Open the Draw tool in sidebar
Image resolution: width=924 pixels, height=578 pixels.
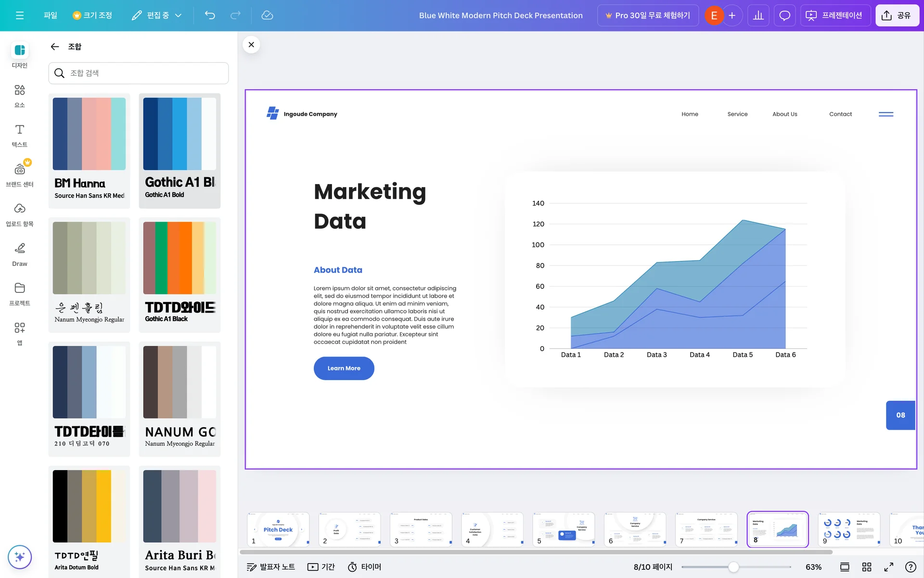coord(20,254)
